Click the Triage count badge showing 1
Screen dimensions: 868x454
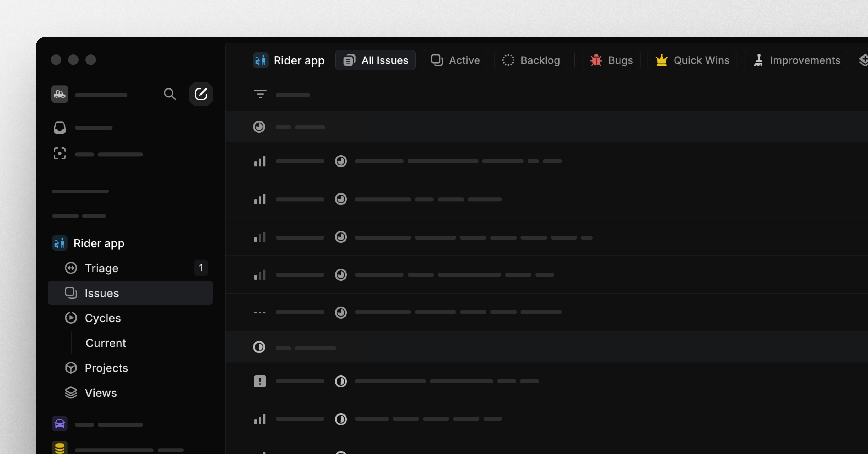(x=201, y=268)
